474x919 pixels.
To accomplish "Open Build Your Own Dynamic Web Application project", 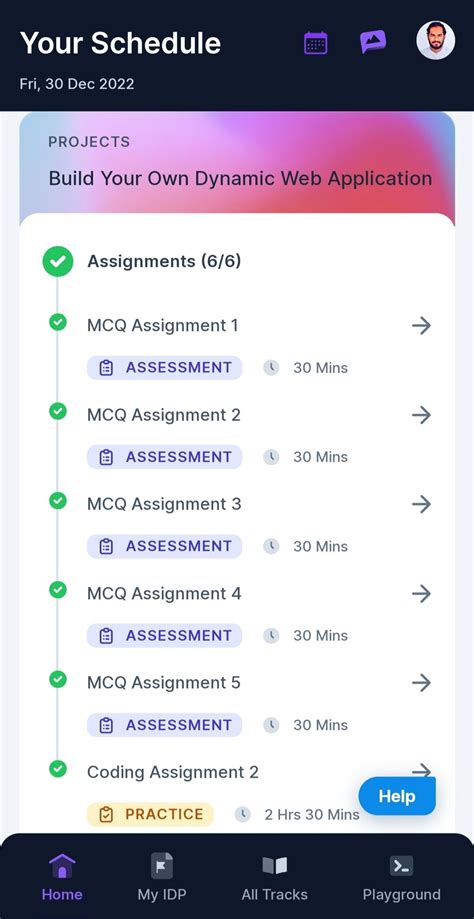I will click(x=240, y=178).
